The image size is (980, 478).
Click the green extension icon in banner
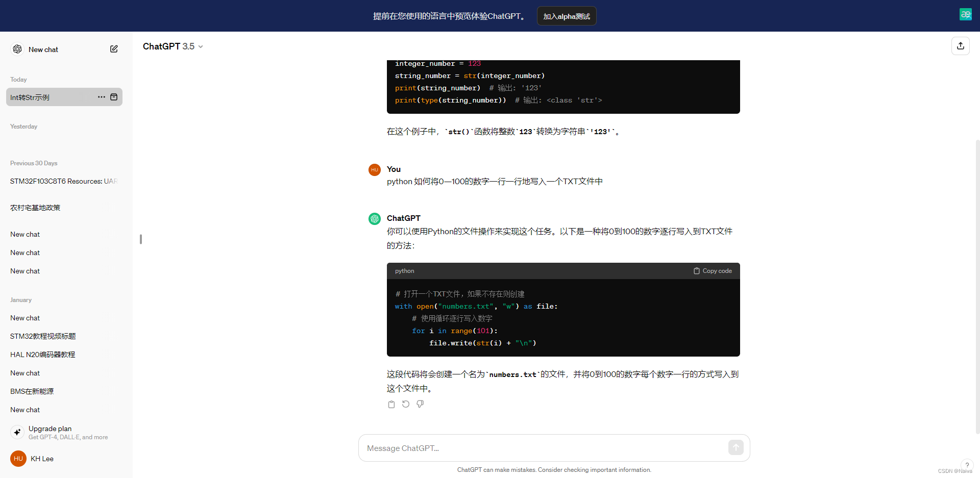click(x=965, y=14)
